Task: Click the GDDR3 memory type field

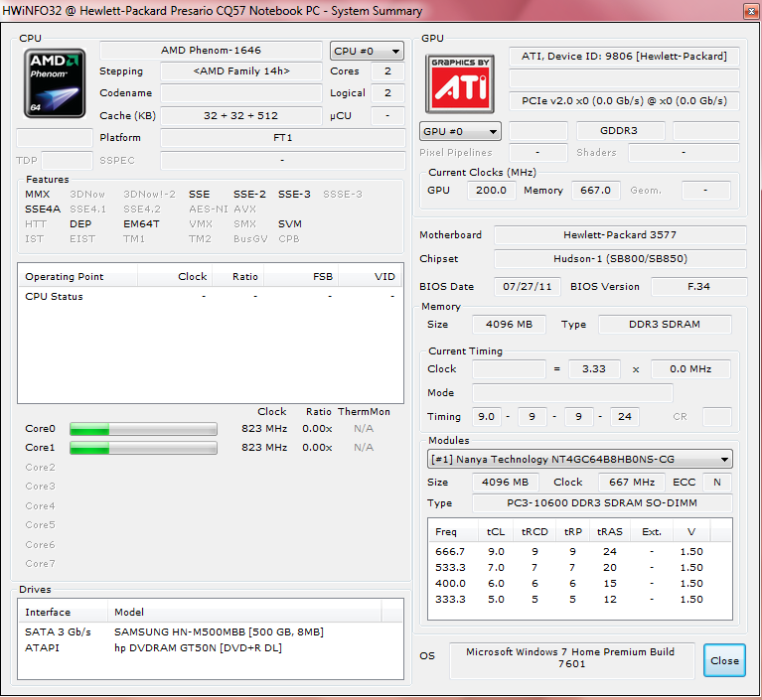Action: [621, 131]
